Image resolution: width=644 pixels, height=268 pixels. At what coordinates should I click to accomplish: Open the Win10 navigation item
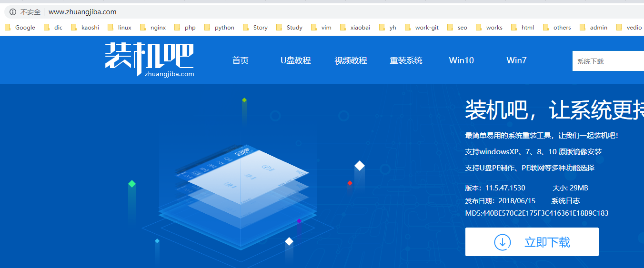pos(461,60)
